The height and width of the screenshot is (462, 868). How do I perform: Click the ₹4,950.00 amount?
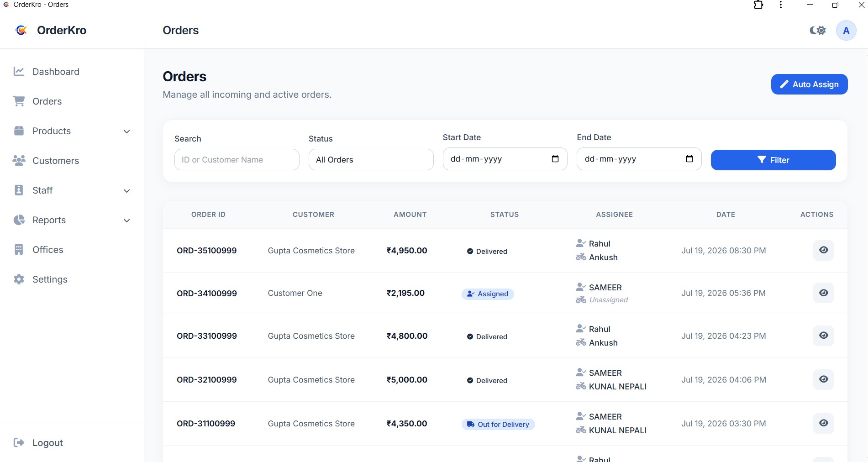(x=407, y=251)
